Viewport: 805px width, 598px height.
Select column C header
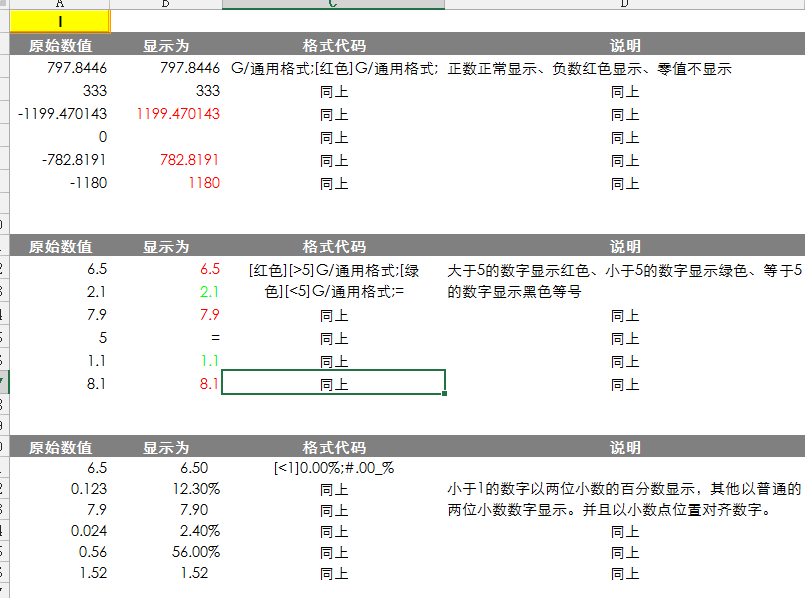coord(333,4)
